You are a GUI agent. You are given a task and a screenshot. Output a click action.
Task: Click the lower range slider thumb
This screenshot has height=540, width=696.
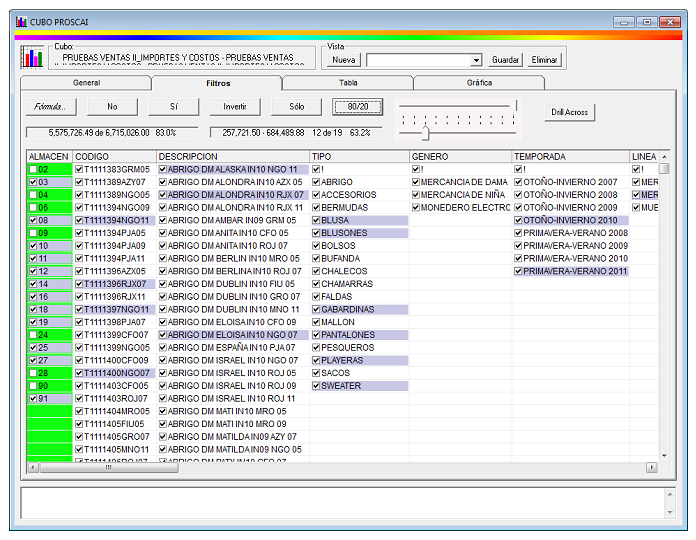pyautogui.click(x=425, y=133)
